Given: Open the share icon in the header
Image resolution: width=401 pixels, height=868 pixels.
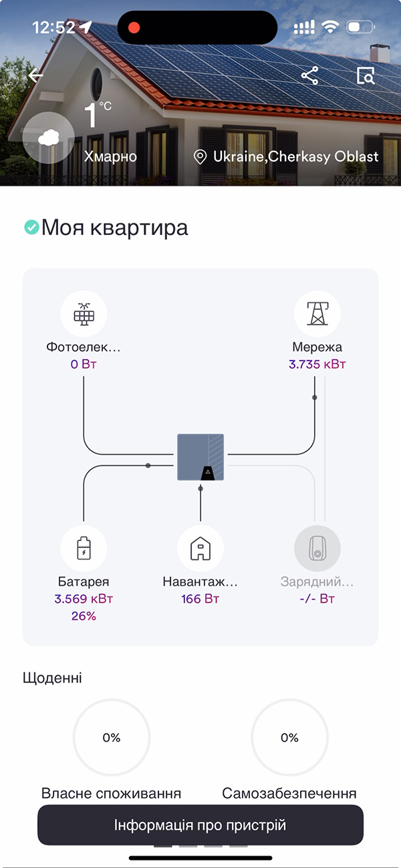Looking at the screenshot, I should 309,77.
